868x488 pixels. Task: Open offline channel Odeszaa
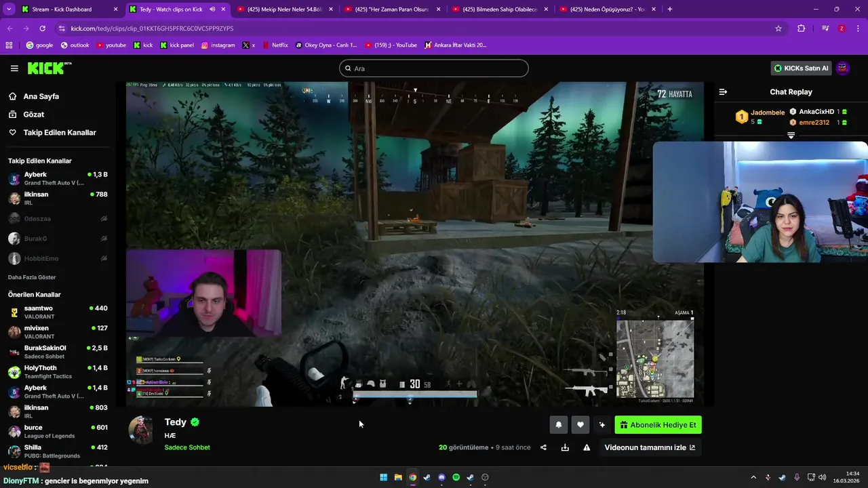coord(58,219)
